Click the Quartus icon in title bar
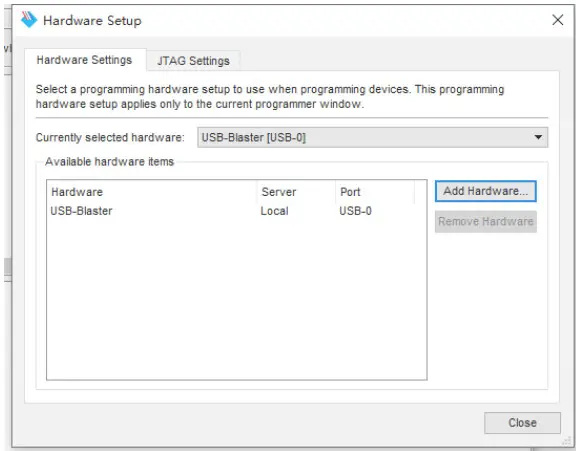576x451 pixels. (29, 19)
